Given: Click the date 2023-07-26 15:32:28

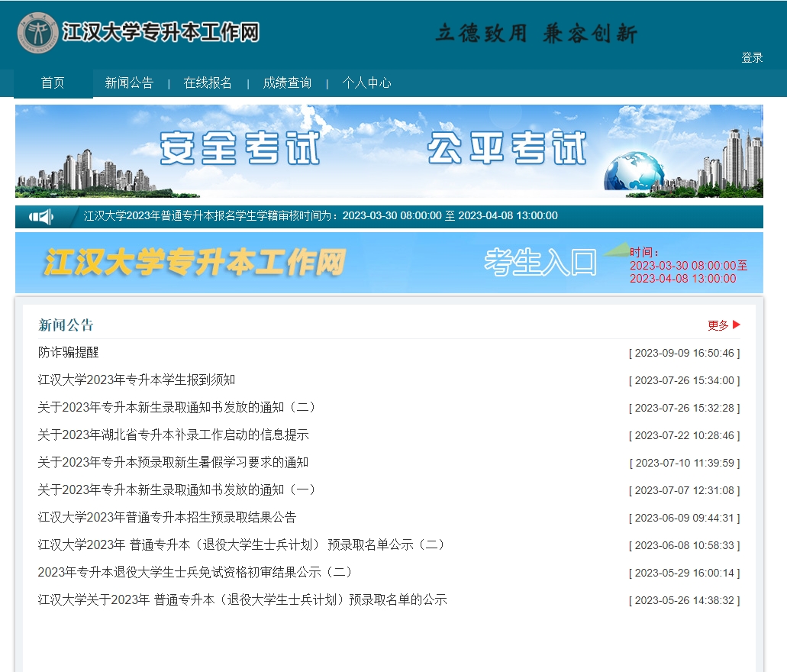Looking at the screenshot, I should point(685,409).
